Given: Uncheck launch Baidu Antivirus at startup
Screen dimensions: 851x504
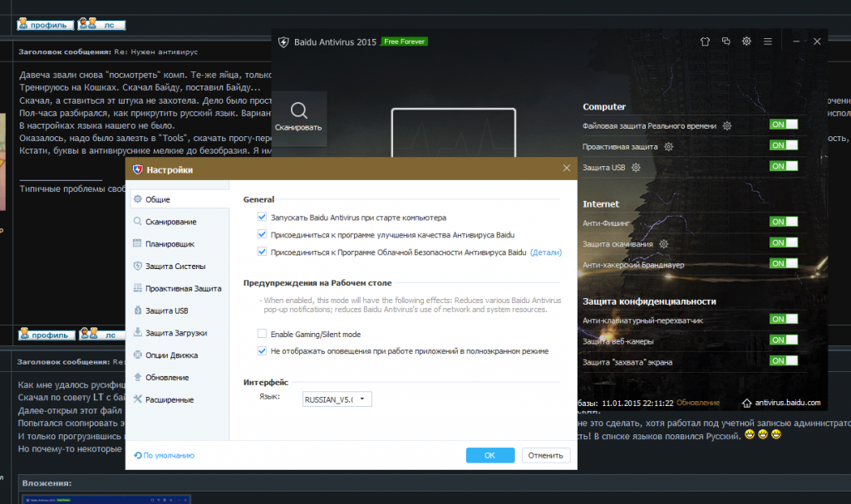Looking at the screenshot, I should click(x=262, y=217).
